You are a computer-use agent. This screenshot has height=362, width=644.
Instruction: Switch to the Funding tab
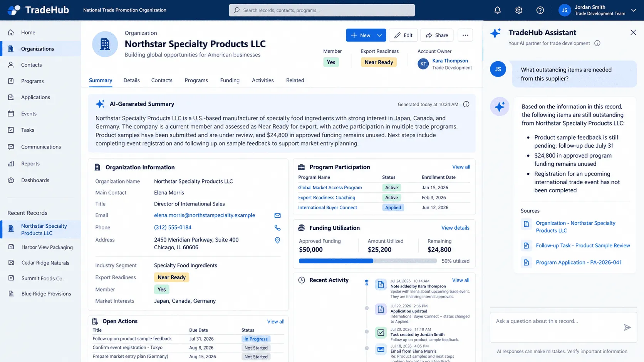pos(230,80)
